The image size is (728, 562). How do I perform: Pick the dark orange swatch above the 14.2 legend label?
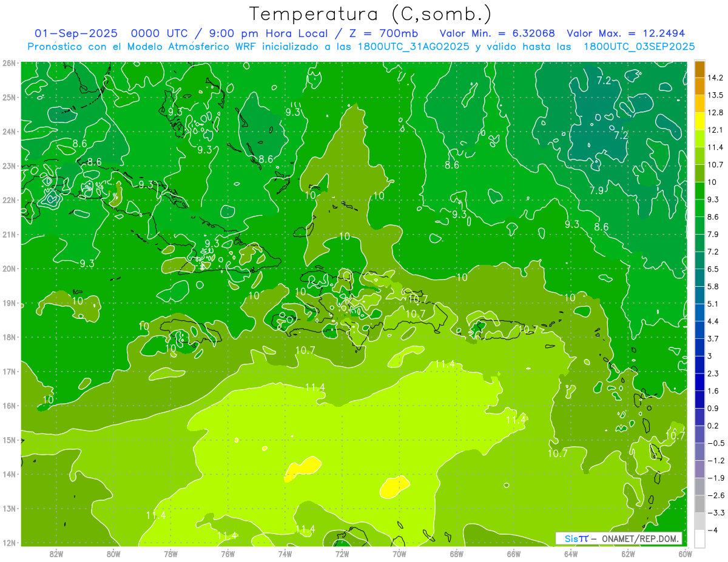[699, 69]
